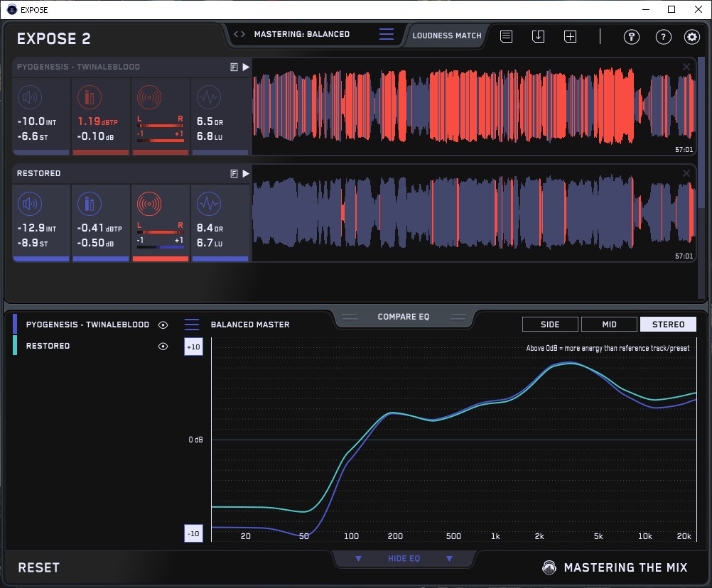
Task: Click the 6.5 DR value
Action: point(210,121)
